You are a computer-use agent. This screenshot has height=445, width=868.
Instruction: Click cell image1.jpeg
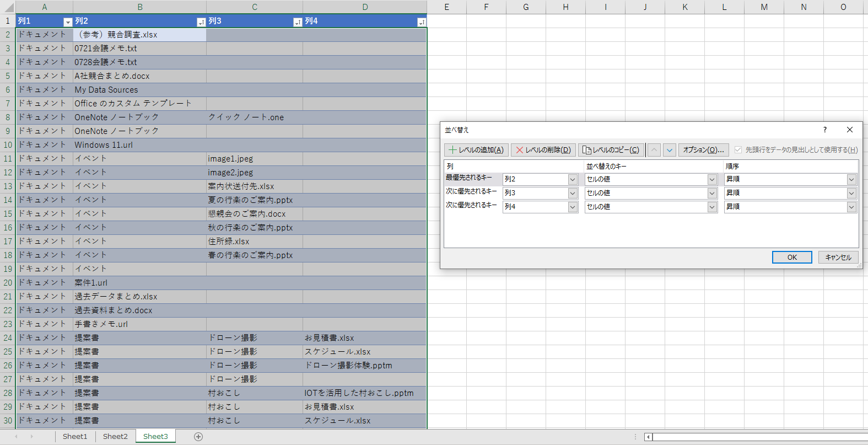point(255,159)
